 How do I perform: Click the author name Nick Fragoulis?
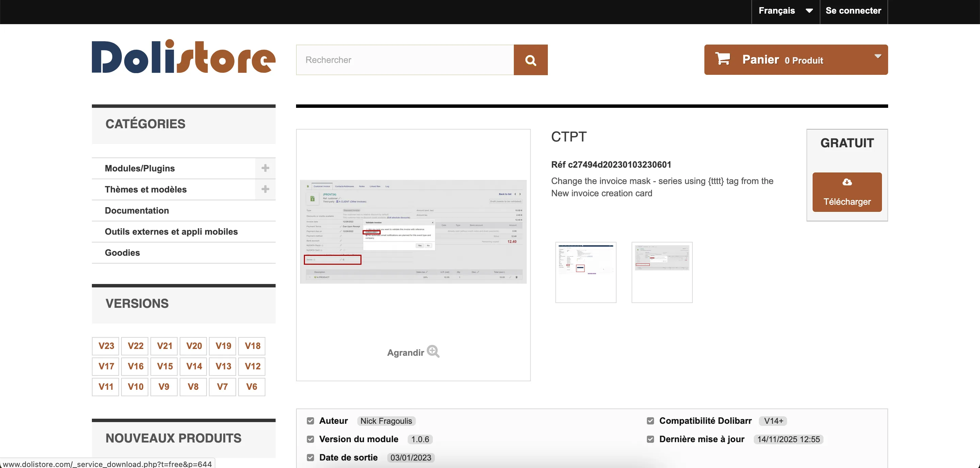click(386, 421)
